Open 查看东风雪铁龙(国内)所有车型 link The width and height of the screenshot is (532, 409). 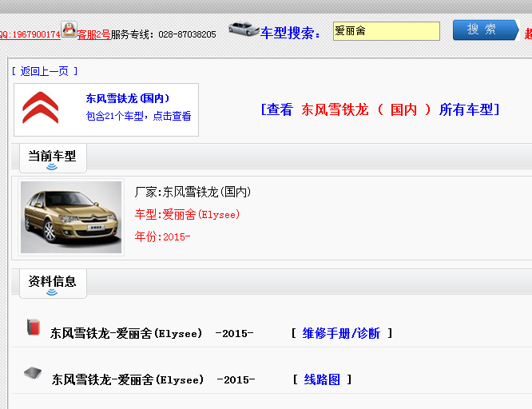pyautogui.click(x=380, y=109)
